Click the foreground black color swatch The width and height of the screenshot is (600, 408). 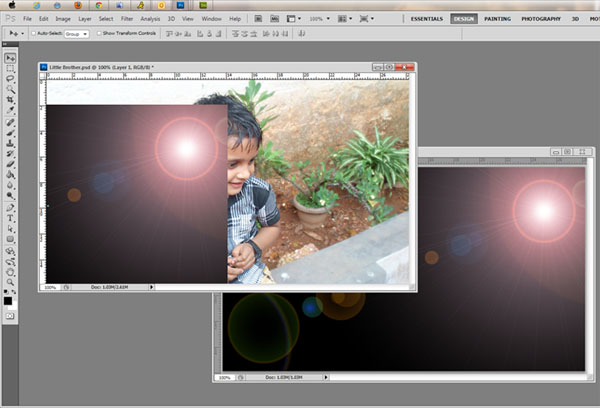7,301
